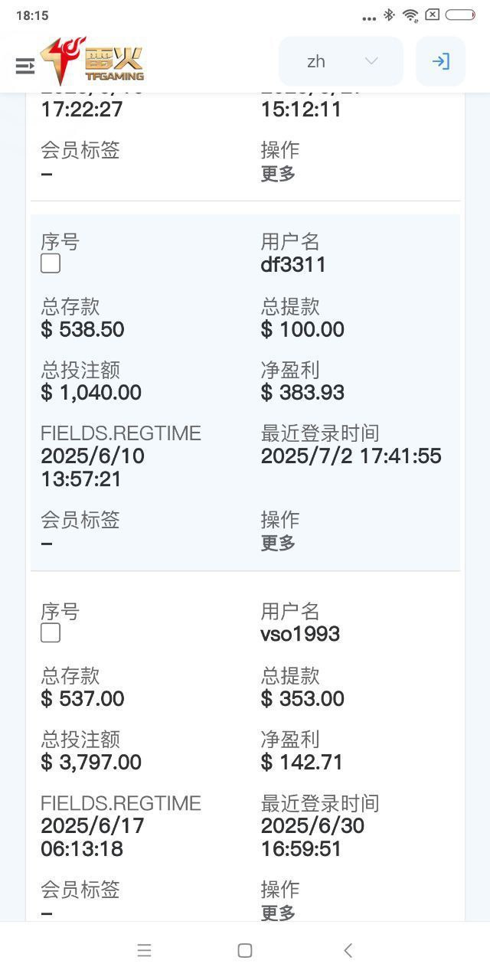
Task: Click username vso1993
Action: 300,634
